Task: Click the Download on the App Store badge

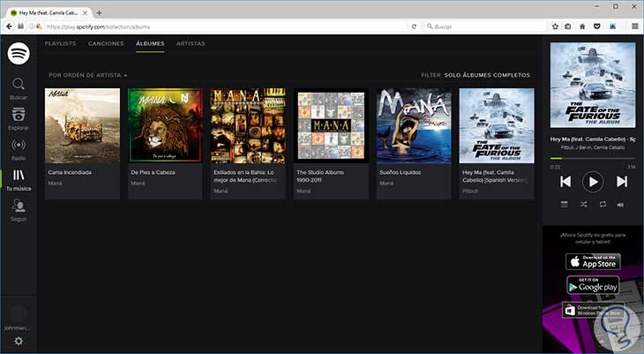Action: click(x=593, y=261)
